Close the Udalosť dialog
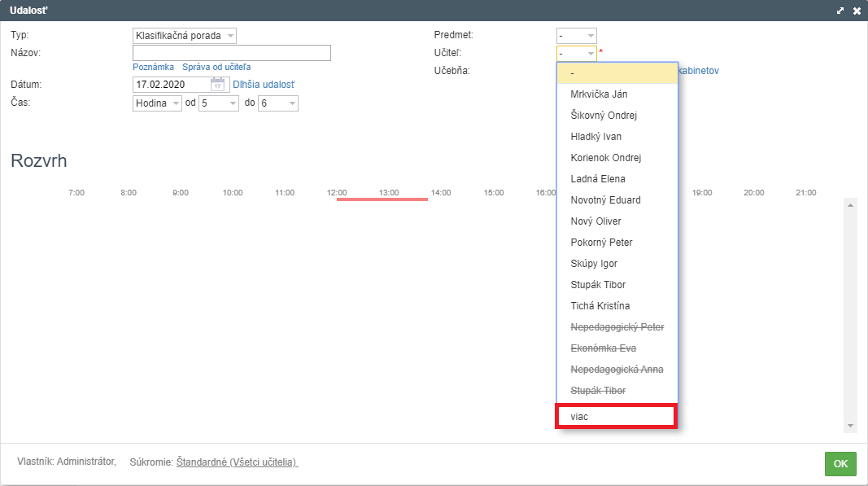This screenshot has width=868, height=486. pos(857,11)
